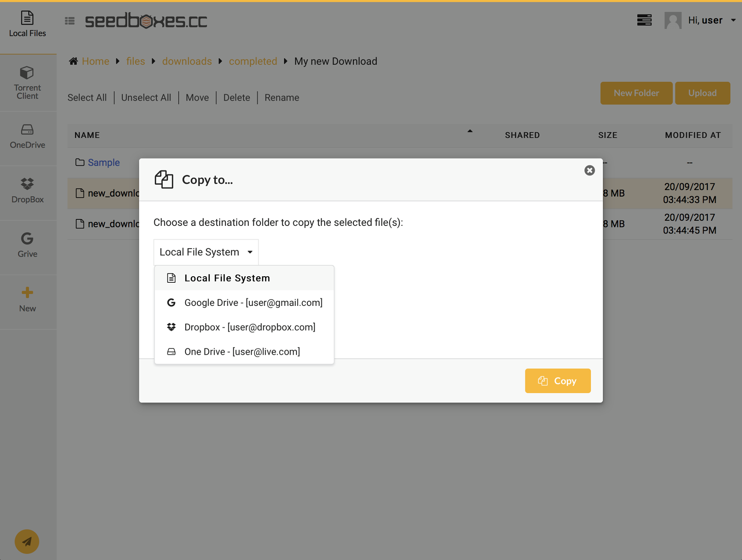Go to files in the breadcrumb
The image size is (742, 560).
tap(136, 61)
